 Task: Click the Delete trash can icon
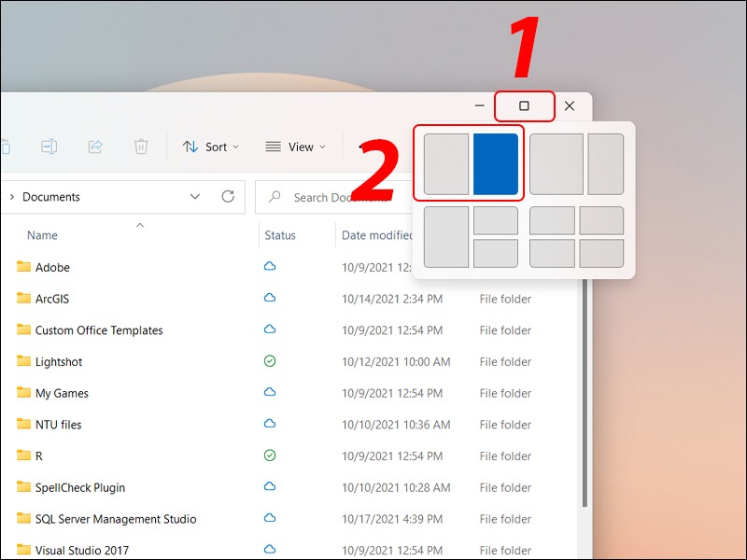pyautogui.click(x=141, y=147)
